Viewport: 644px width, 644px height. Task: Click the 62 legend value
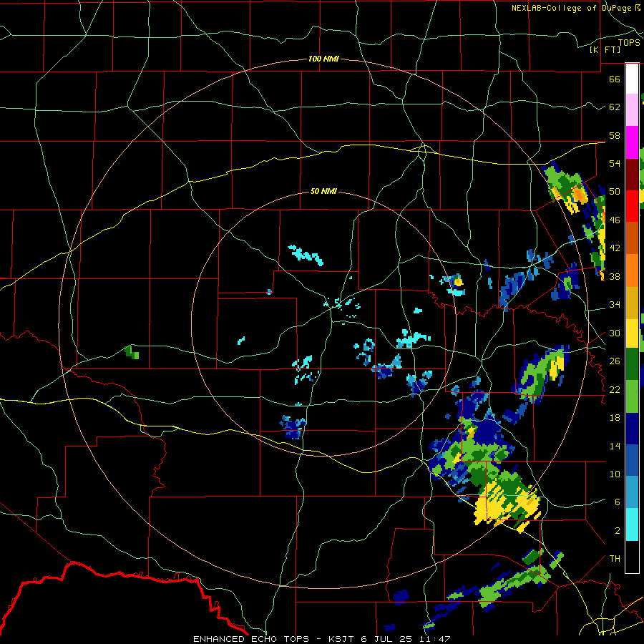[x=615, y=107]
